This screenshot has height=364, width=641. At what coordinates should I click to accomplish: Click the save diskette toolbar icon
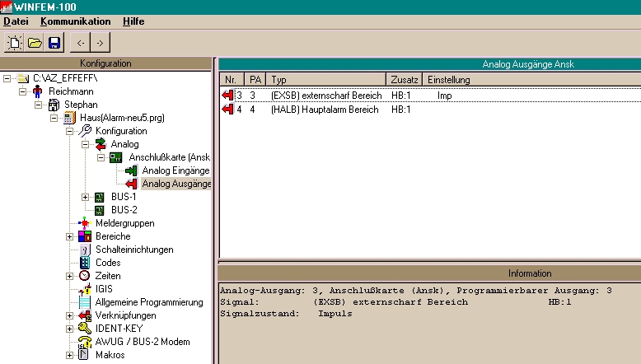(x=54, y=42)
